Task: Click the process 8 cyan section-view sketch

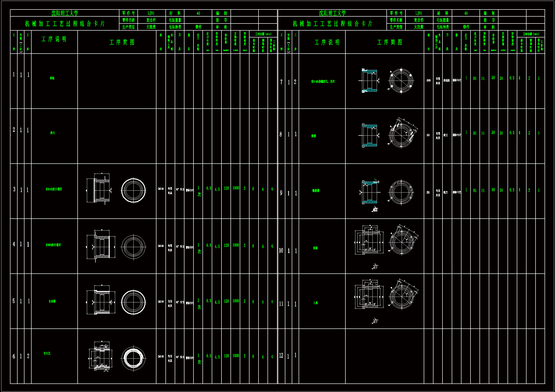Action: (369, 135)
